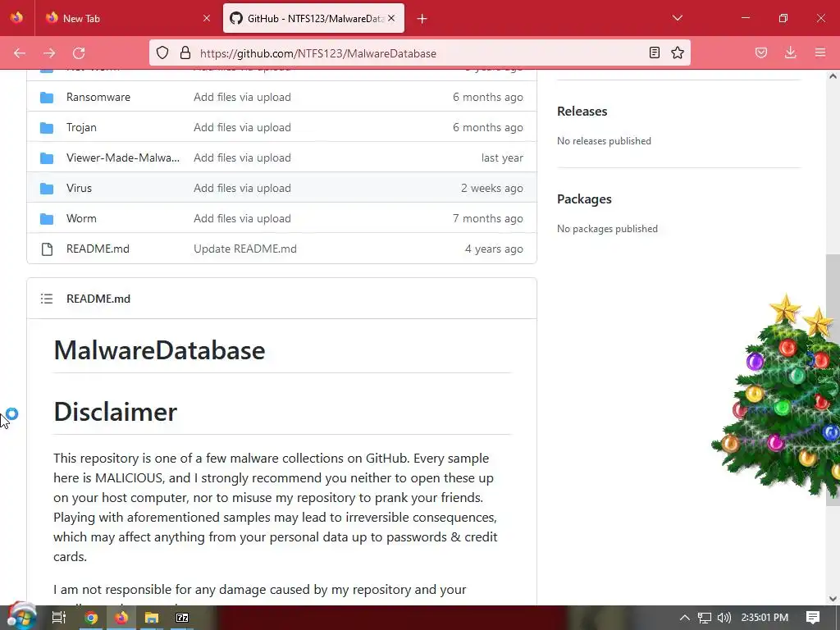Show hidden system tray icons
840x630 pixels.
[x=685, y=618]
